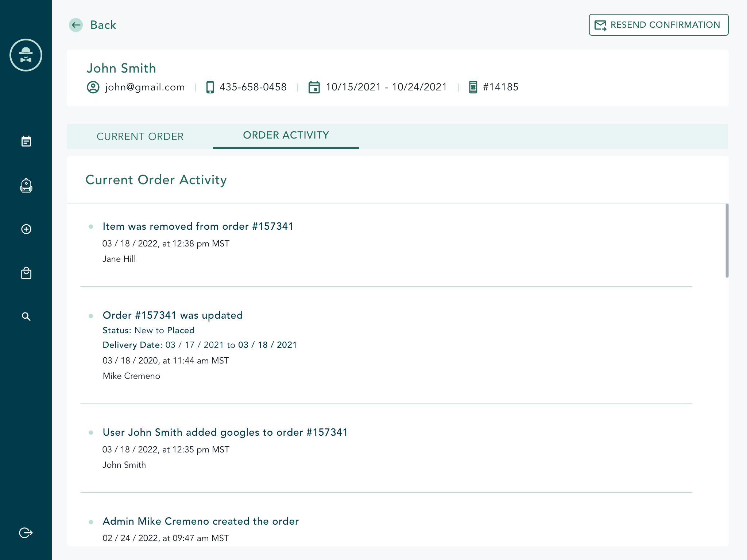The image size is (747, 560).
Task: Click the receipt icon beside #14185
Action: coord(473,87)
